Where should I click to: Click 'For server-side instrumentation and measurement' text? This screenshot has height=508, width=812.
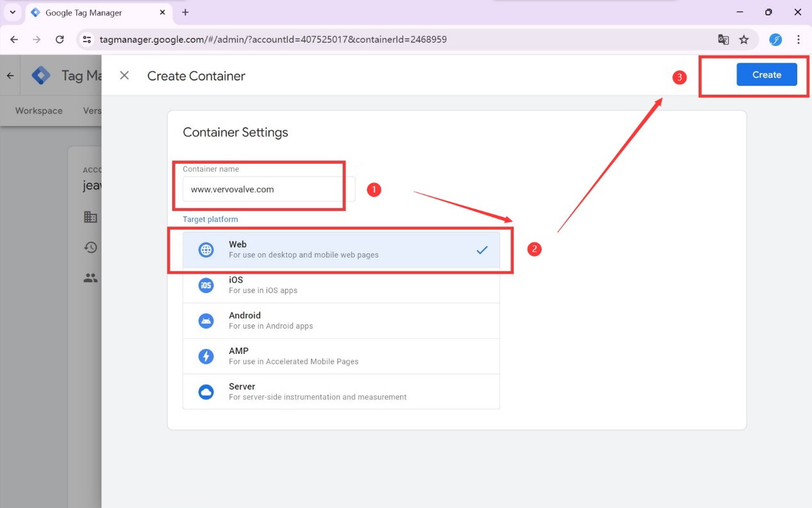coord(318,397)
